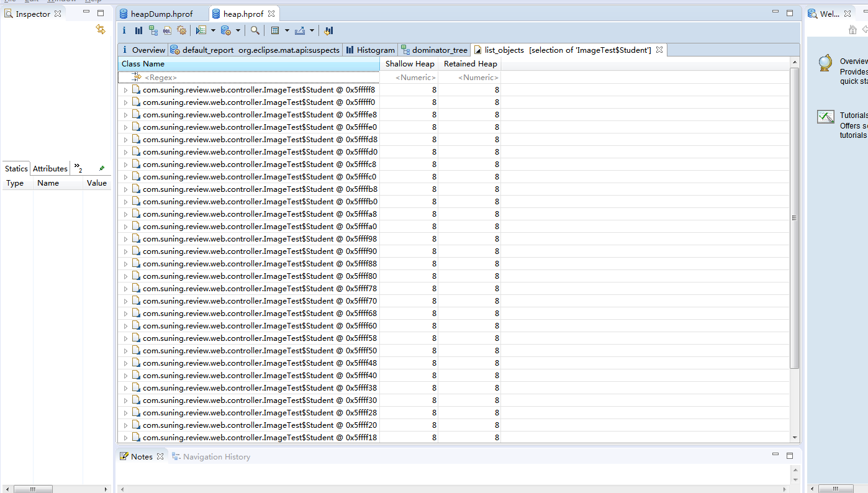Select the Notes tab
Viewport: 868px width, 493px height.
(x=142, y=456)
